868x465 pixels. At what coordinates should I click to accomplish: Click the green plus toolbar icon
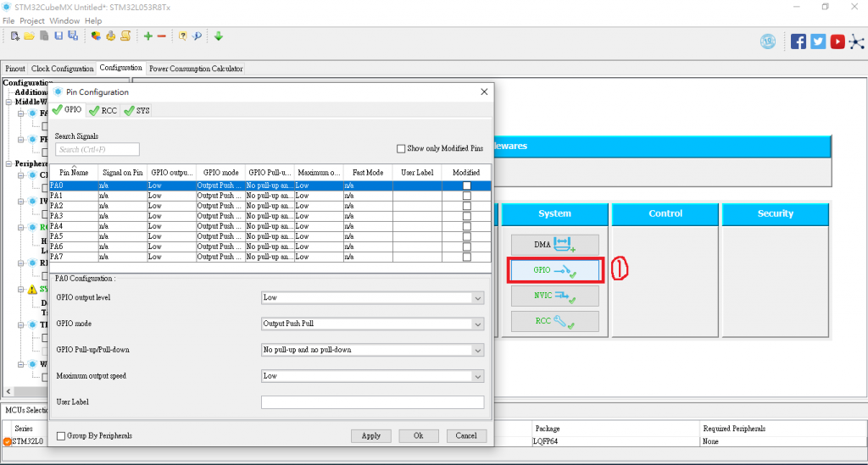click(147, 36)
